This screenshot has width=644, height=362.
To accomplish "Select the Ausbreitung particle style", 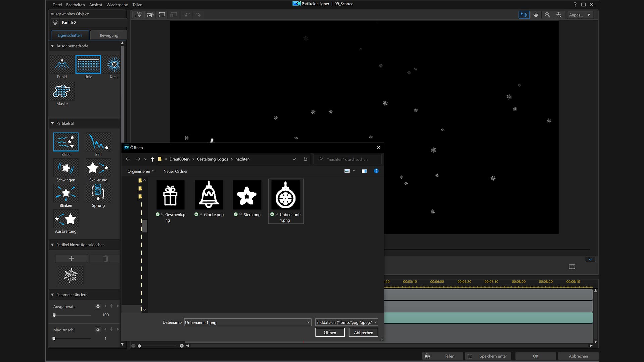I will point(66,219).
